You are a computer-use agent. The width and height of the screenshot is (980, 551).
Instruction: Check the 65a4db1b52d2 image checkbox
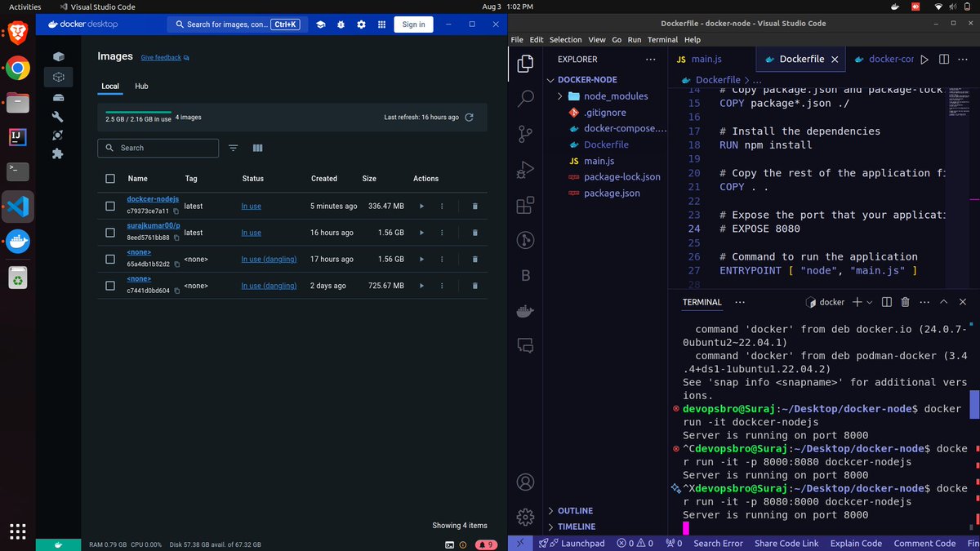click(110, 260)
